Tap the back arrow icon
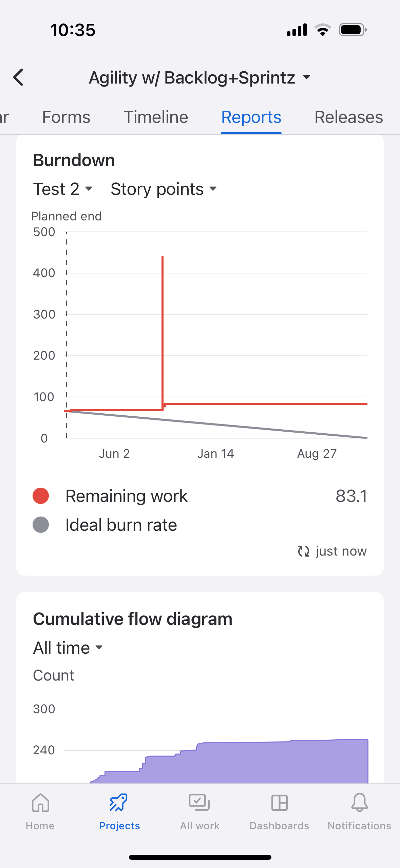 coord(18,77)
